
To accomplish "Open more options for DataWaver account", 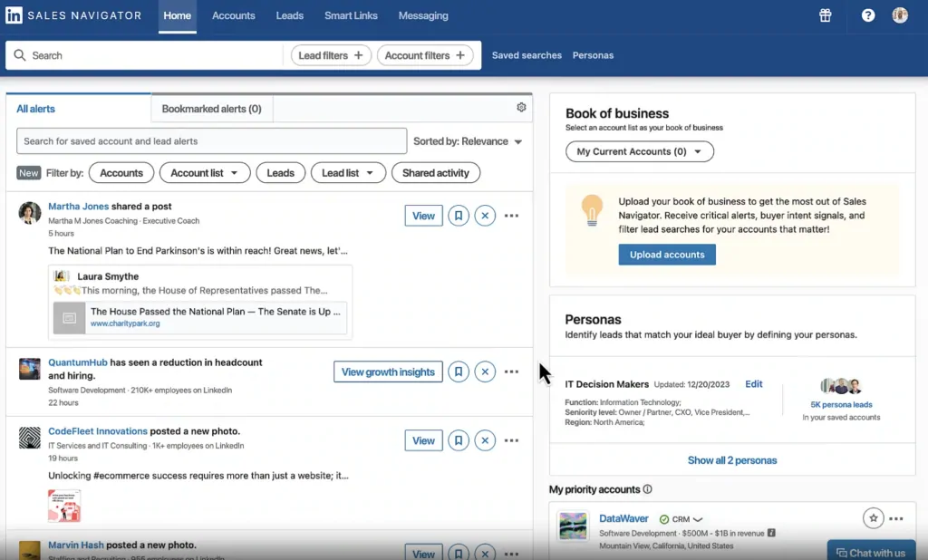I will [x=896, y=518].
